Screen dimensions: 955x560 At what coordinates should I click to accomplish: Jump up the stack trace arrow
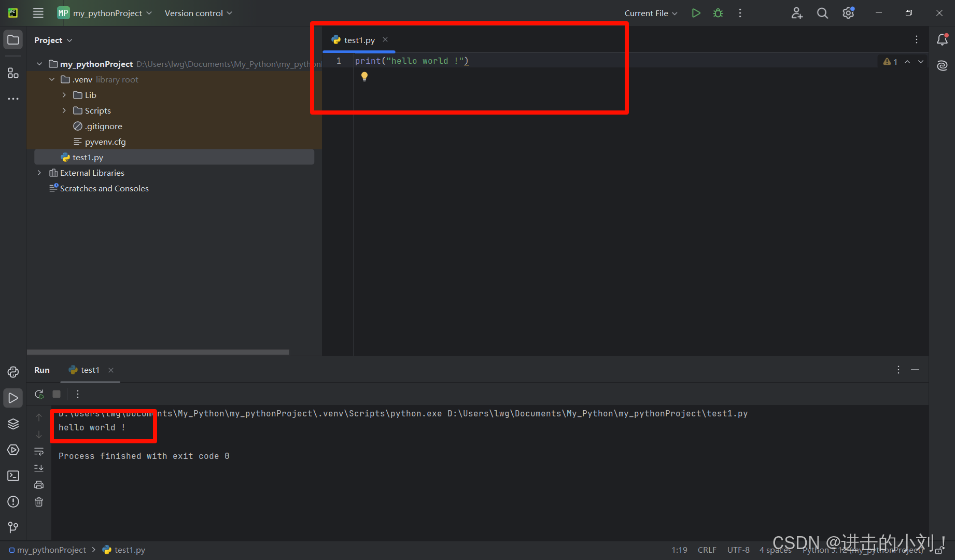tap(39, 417)
